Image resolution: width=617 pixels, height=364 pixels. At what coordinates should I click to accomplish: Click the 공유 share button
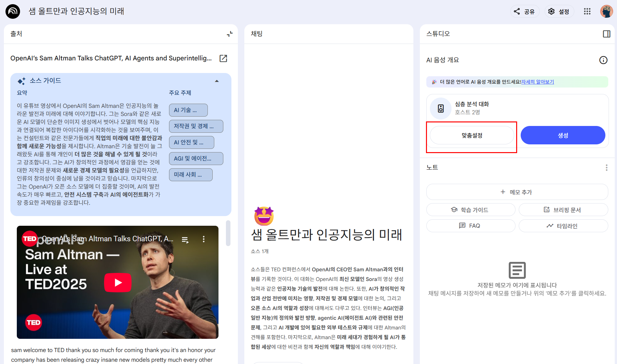click(x=525, y=12)
